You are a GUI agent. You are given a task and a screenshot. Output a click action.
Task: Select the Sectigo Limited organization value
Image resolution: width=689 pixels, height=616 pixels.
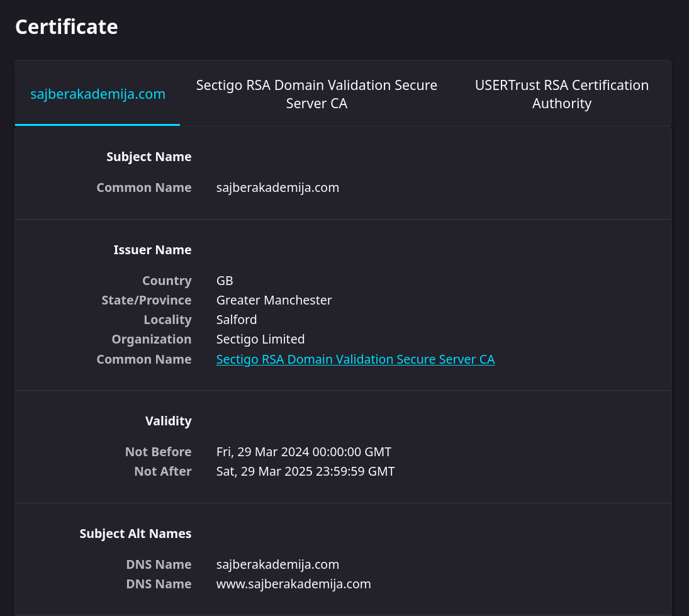click(x=260, y=339)
